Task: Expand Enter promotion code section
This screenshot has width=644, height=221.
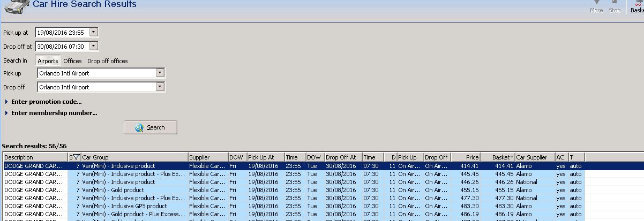Action: (43, 102)
